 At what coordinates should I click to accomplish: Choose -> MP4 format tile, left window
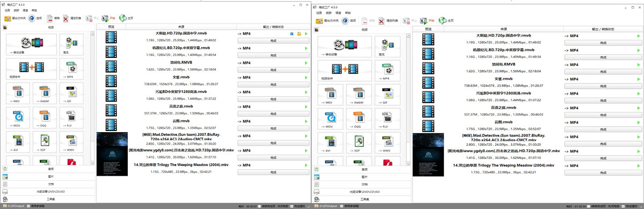tap(71, 69)
